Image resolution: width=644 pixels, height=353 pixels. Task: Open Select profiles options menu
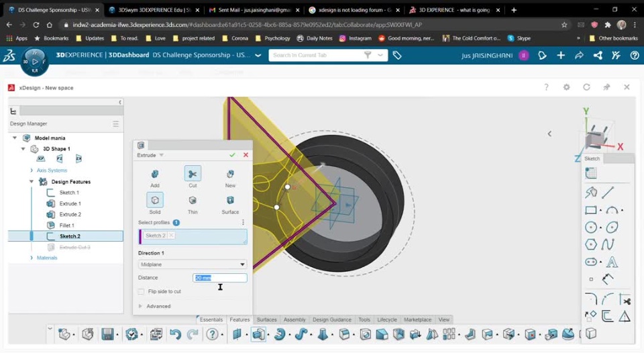coord(243,222)
